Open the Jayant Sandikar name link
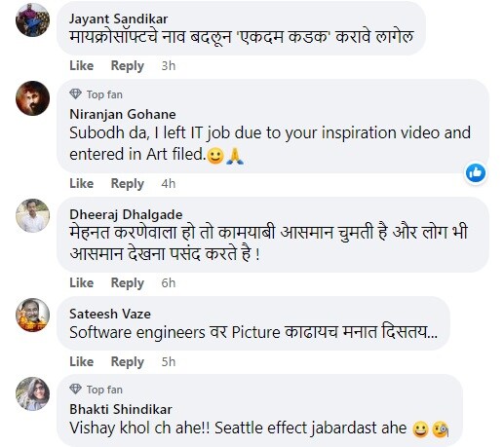The image size is (504, 447). [118, 19]
